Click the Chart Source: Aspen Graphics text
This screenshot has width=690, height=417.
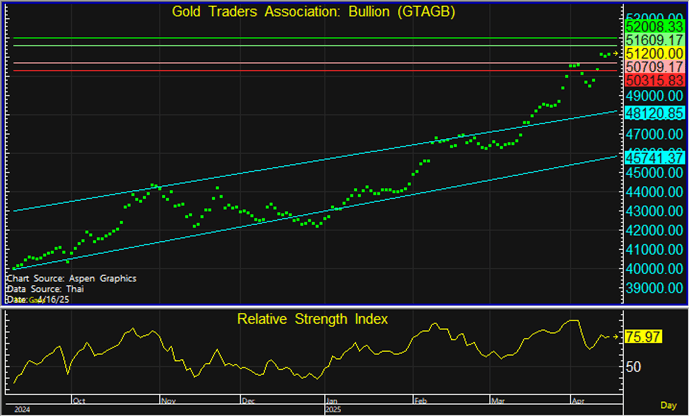coord(70,278)
